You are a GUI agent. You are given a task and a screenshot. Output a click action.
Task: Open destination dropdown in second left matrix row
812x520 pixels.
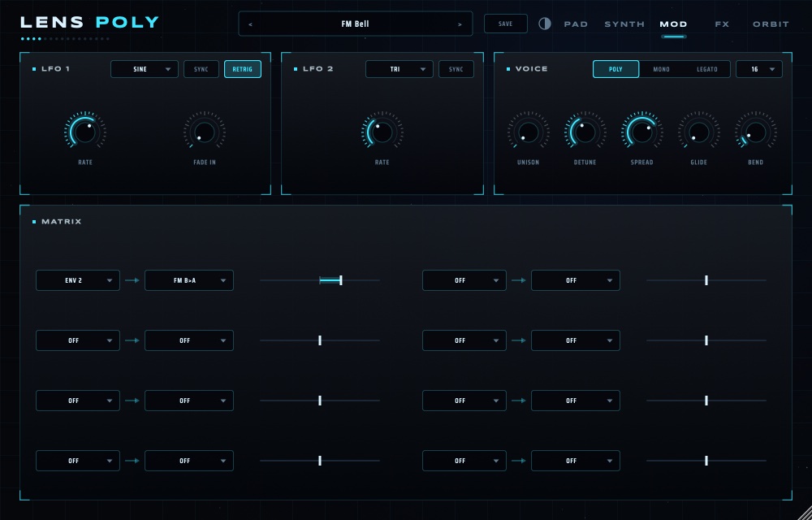[x=189, y=340]
